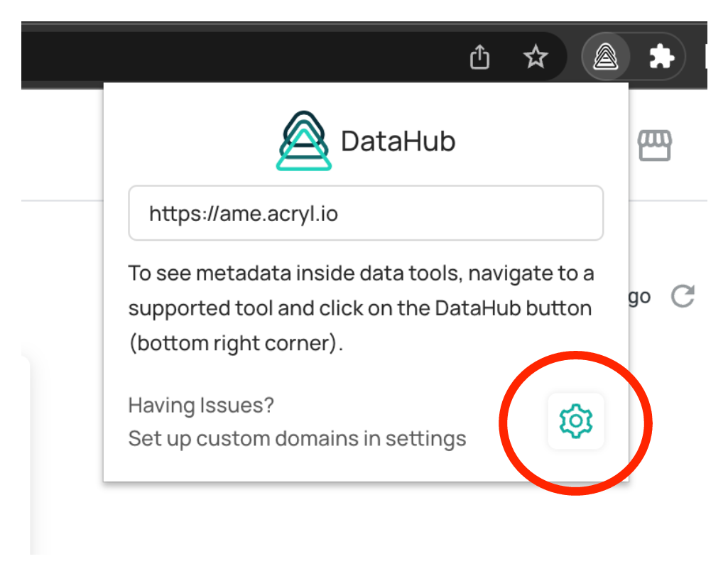Click the "(bottom right corner)." text

(236, 343)
